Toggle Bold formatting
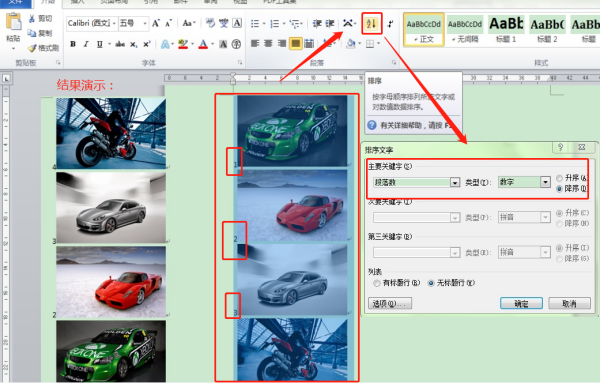 [73, 44]
